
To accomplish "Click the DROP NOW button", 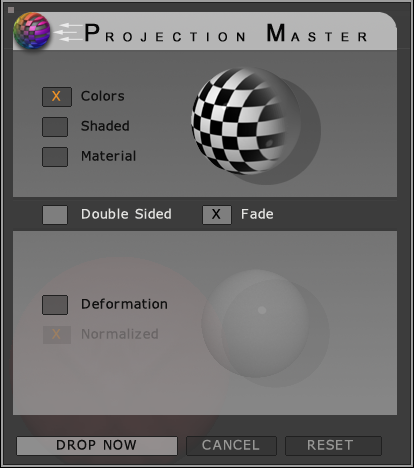I will click(x=97, y=446).
